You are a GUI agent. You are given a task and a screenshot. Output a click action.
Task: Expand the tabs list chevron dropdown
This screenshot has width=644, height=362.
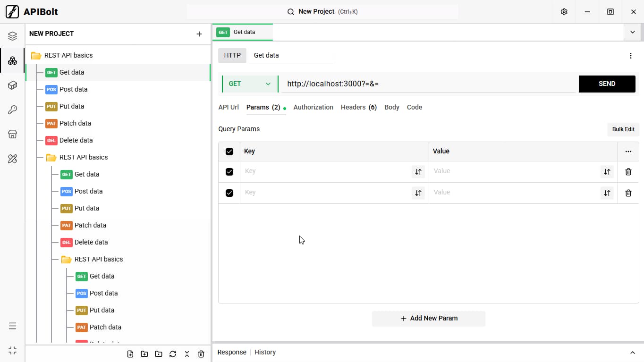633,32
